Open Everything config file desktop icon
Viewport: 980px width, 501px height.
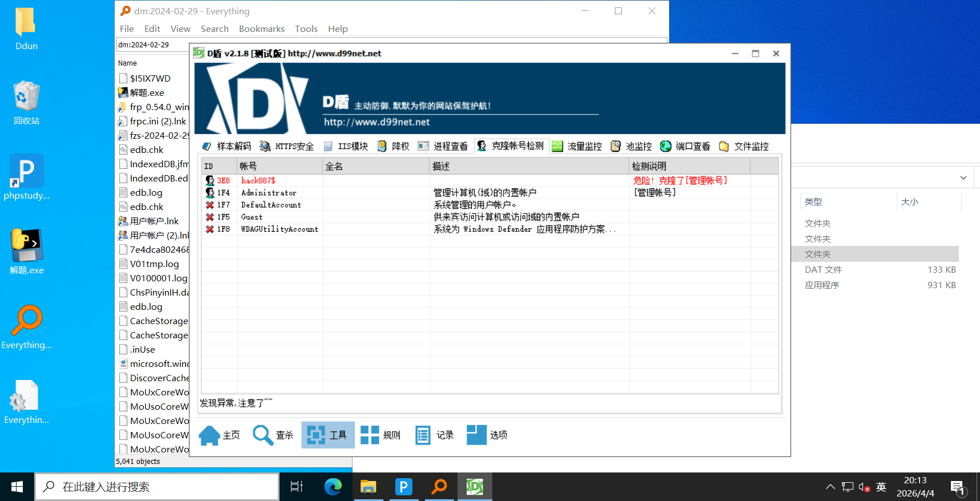click(x=26, y=402)
